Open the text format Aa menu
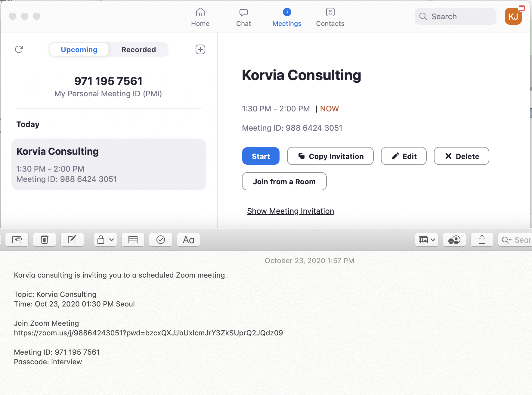The image size is (532, 395). (188, 240)
